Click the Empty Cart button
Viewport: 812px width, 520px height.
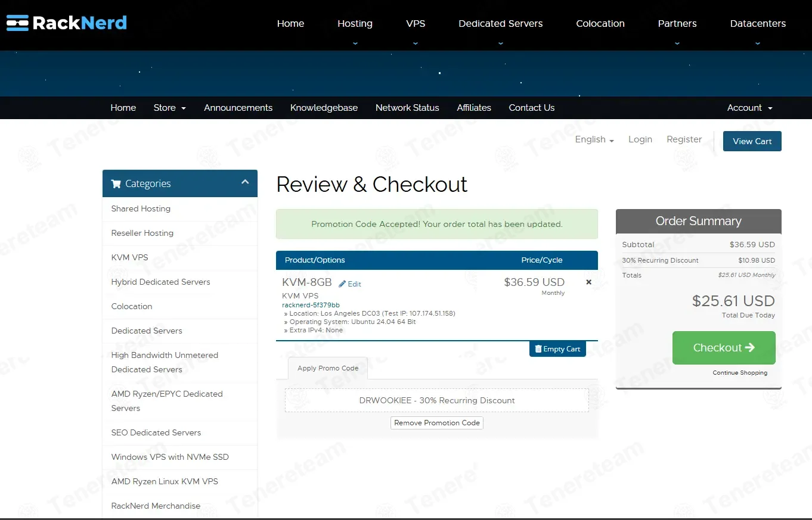(557, 349)
